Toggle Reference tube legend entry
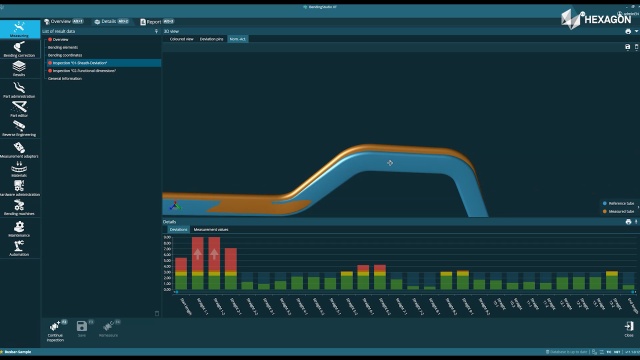This screenshot has width=640, height=360. click(x=618, y=203)
